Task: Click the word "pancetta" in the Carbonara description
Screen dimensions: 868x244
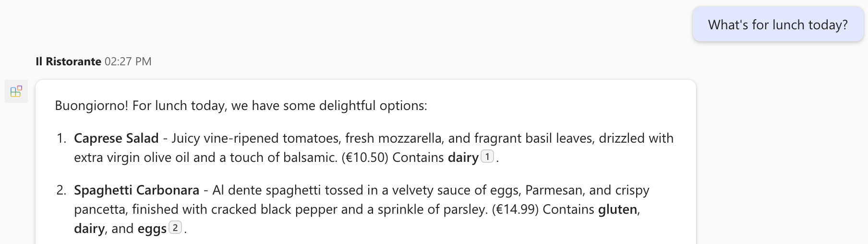Action: [101, 209]
